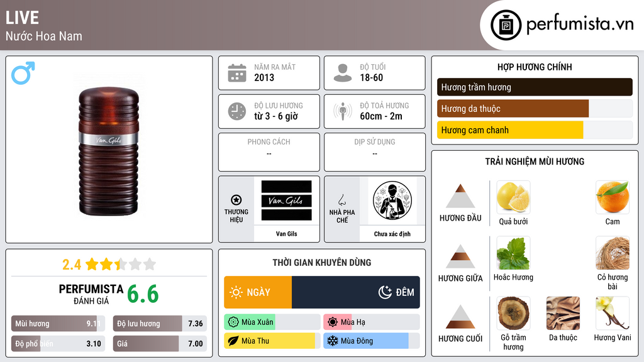644x362 pixels.
Task: Click the male gender symbol icon
Action: coord(23,73)
